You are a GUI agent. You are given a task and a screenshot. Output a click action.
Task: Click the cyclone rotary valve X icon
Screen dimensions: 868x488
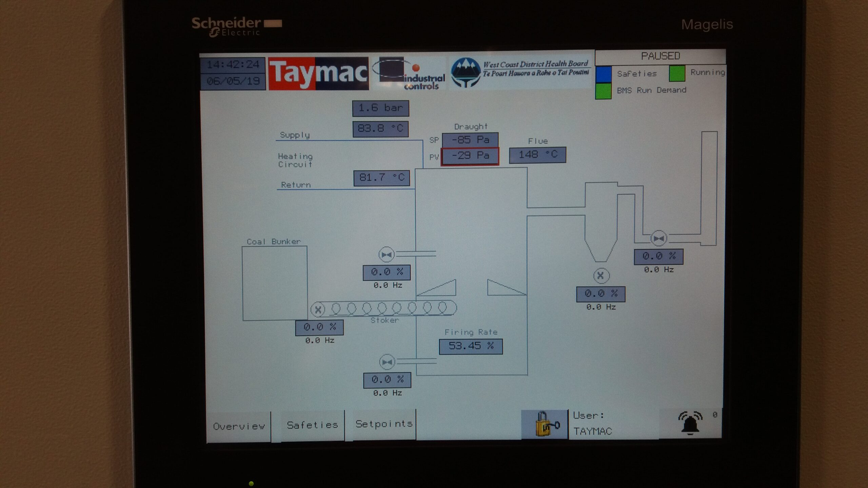click(601, 276)
